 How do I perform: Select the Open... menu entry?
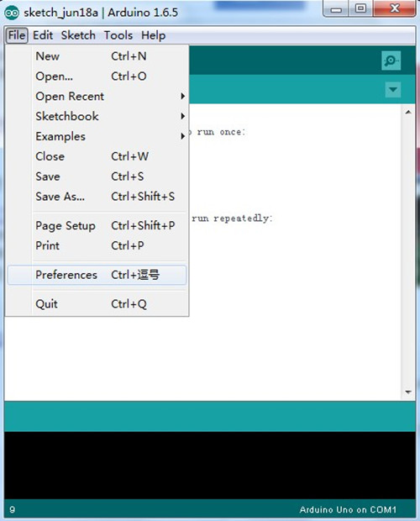click(97, 76)
